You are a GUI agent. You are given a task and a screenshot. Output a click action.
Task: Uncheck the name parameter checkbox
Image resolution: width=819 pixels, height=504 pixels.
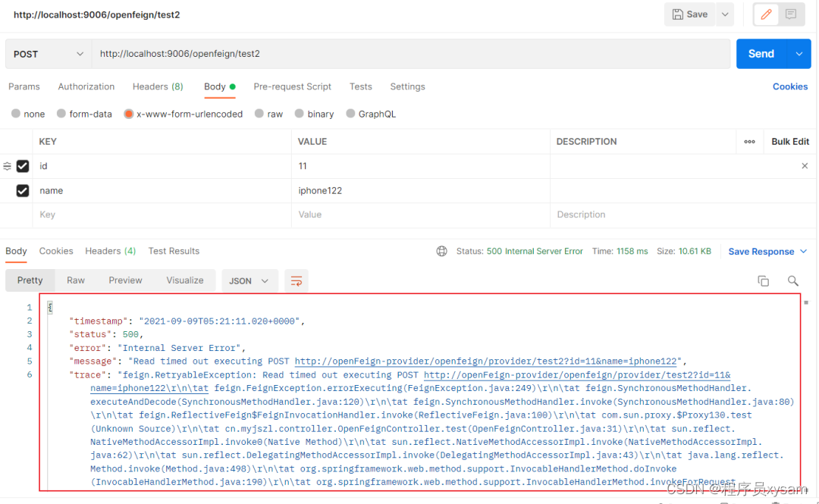(x=23, y=191)
